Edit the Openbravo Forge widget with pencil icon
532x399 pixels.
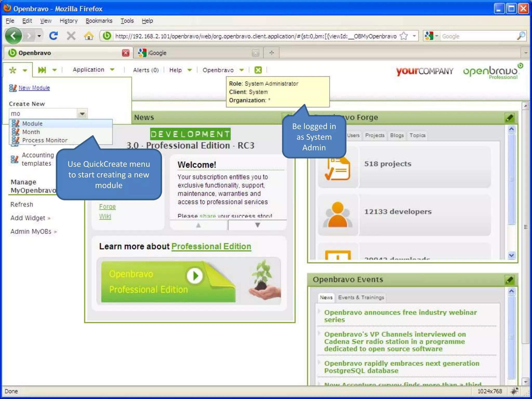pyautogui.click(x=509, y=118)
